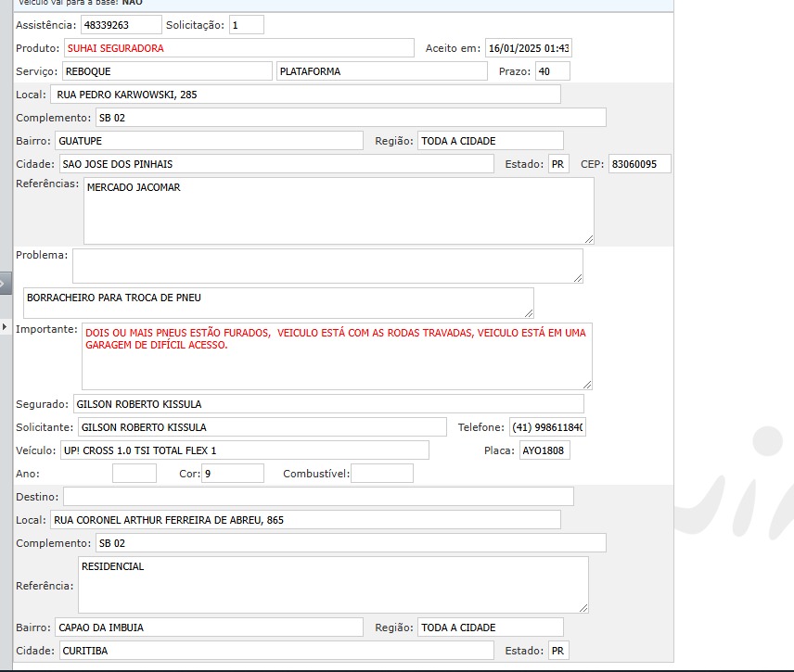Screen dimensions: 794x672
Task: Click the Complemento field below RUA CORONEL ARTHUR
Action: 351,543
